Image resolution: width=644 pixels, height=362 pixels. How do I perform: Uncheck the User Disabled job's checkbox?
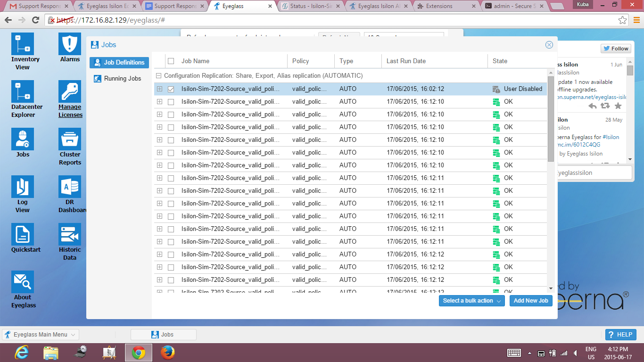171,89
